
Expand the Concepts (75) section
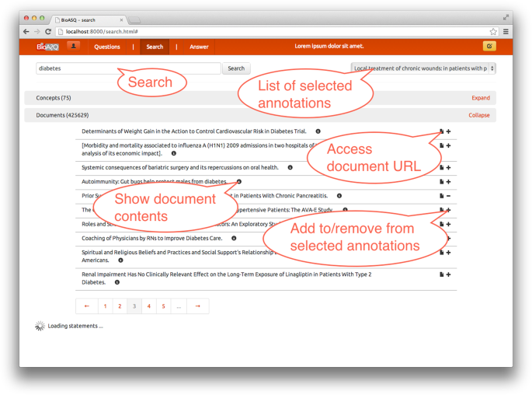coord(481,98)
